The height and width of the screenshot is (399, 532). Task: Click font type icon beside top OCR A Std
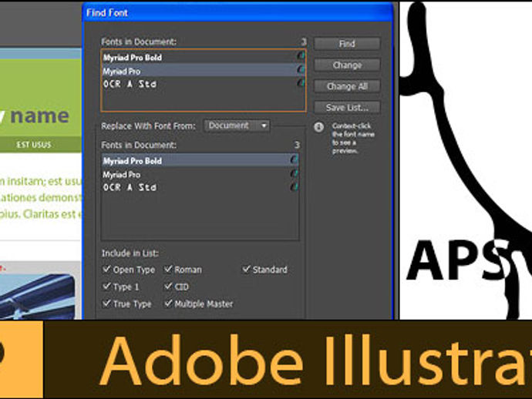pyautogui.click(x=300, y=82)
